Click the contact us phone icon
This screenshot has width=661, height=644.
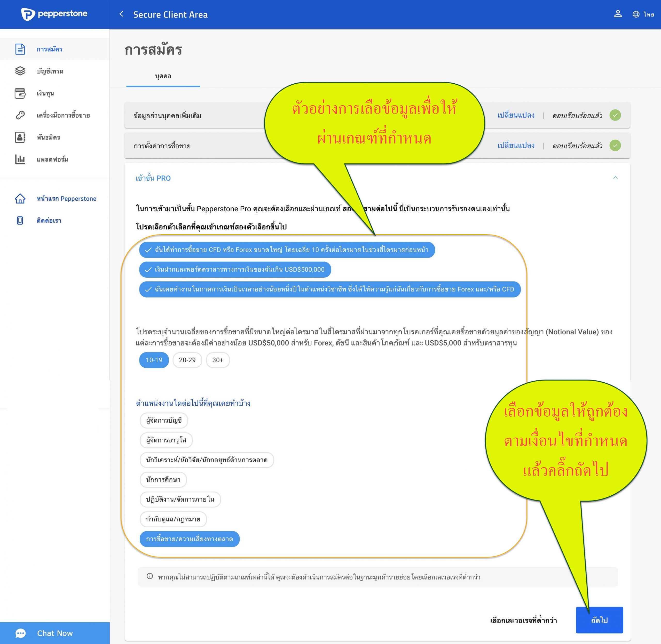[20, 221]
